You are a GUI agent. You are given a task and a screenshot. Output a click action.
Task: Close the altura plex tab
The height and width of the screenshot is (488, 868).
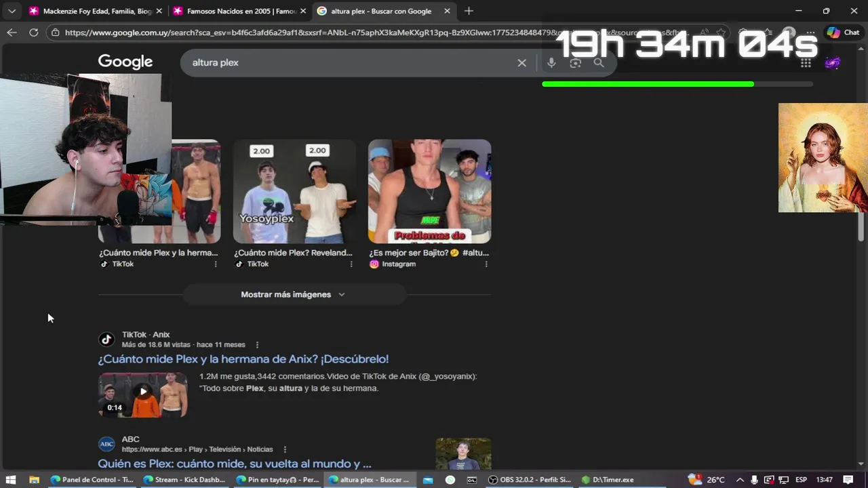(447, 11)
